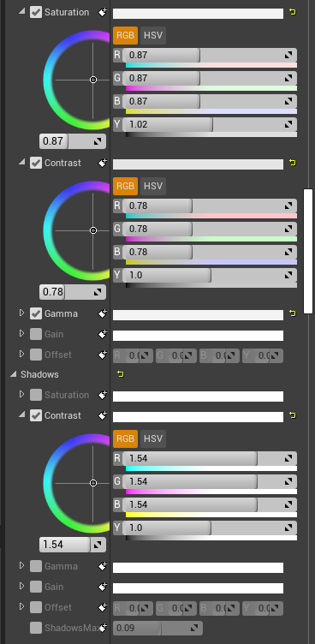Reset the top Saturation to default
Viewport: 315px width, 644px height.
[293, 12]
